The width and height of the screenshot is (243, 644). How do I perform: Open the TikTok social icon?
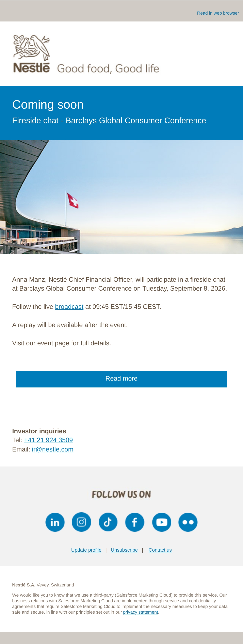coord(108,522)
